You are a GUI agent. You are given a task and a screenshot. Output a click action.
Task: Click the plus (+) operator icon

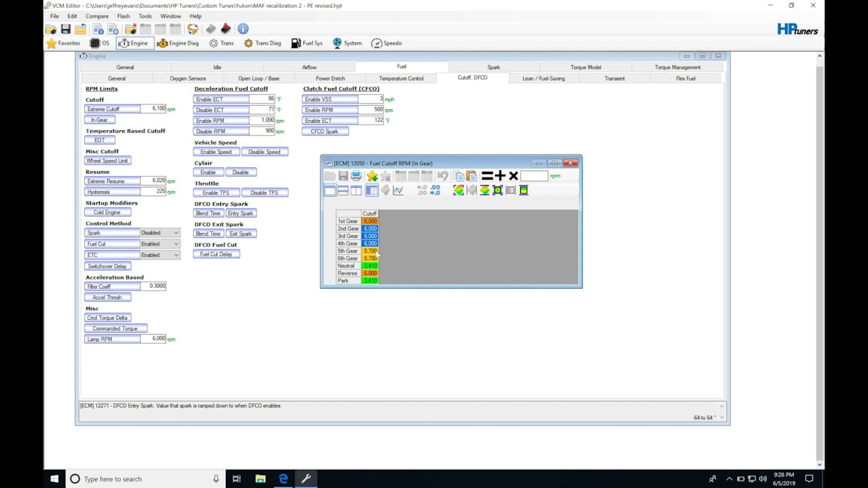tap(500, 176)
